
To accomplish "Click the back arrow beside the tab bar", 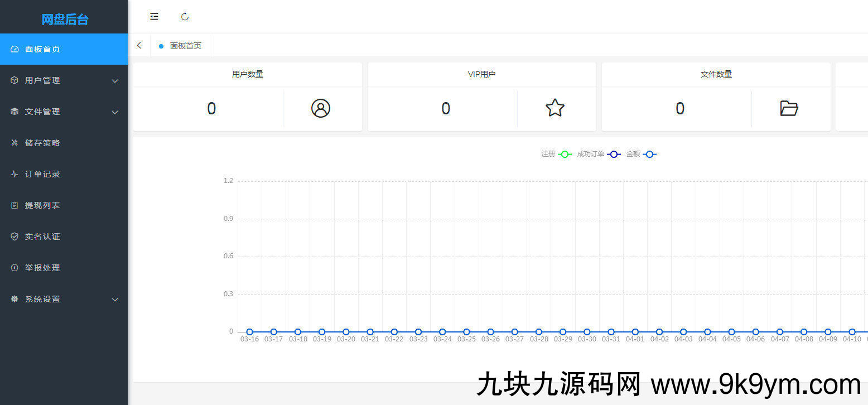I will click(x=139, y=46).
